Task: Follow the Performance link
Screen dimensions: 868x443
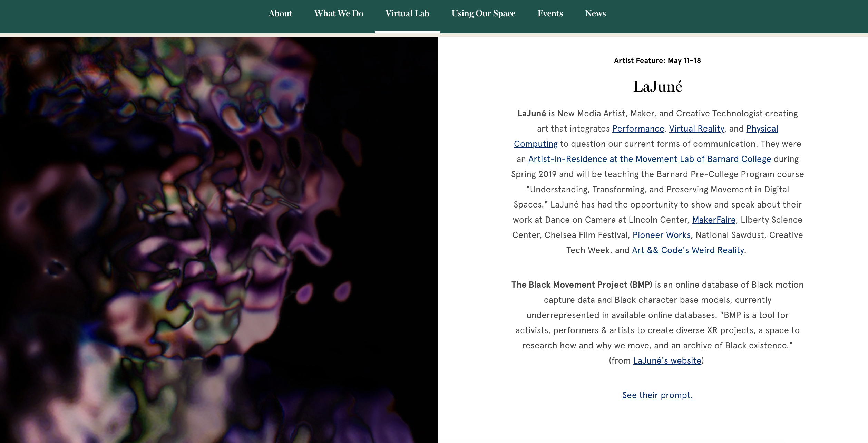Action: [638, 129]
